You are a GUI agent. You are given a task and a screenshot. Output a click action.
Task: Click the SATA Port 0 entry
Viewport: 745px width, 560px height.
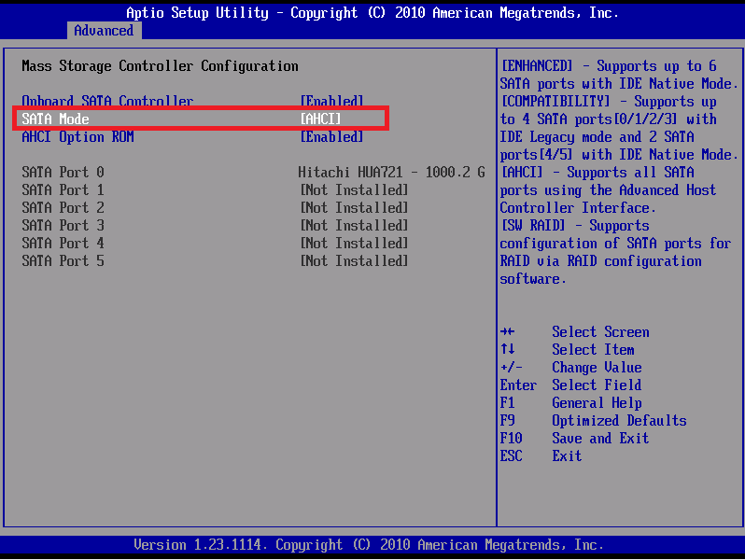tap(63, 173)
